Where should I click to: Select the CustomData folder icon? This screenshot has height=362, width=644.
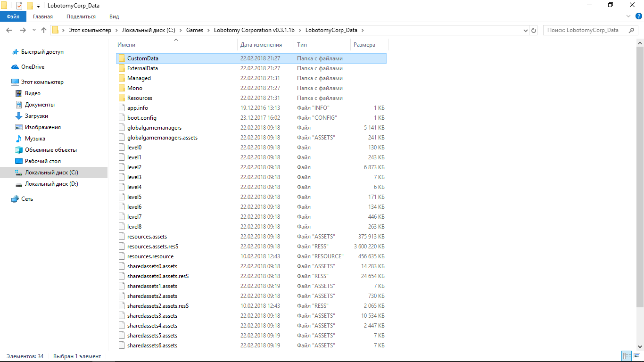tap(122, 58)
